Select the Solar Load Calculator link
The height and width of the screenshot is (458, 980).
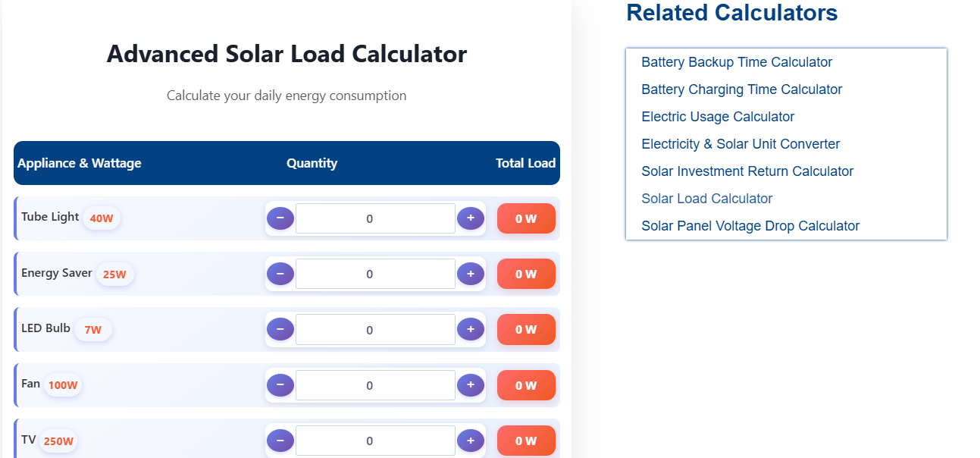pos(706,198)
